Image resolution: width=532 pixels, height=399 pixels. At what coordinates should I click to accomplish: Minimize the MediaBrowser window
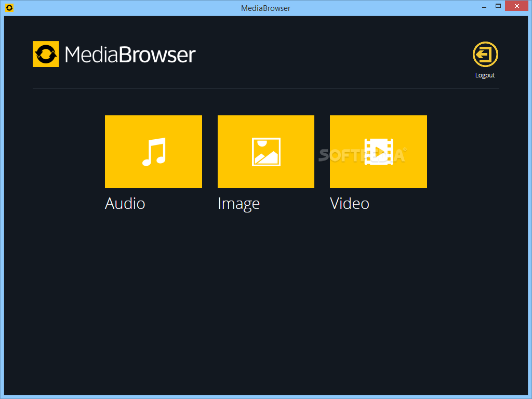484,6
